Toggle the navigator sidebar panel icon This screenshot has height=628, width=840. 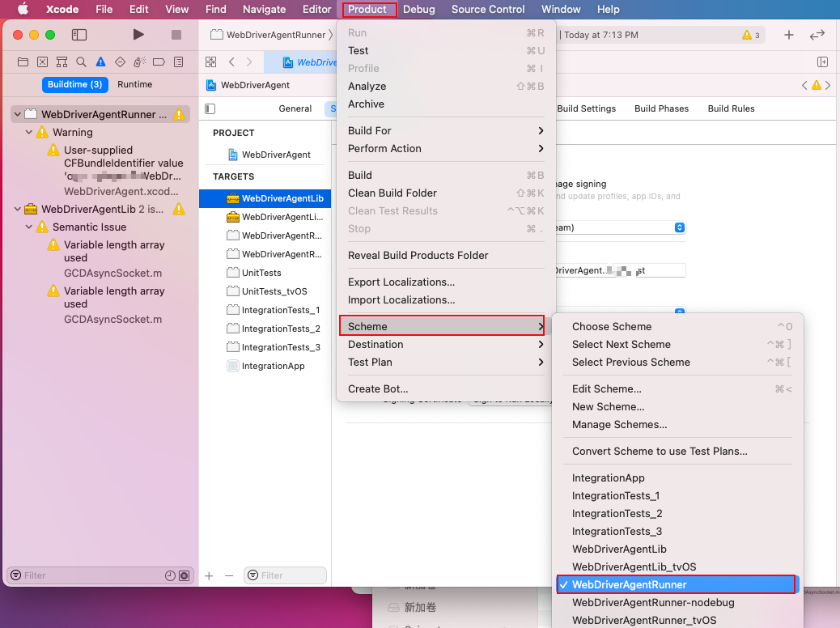click(79, 35)
